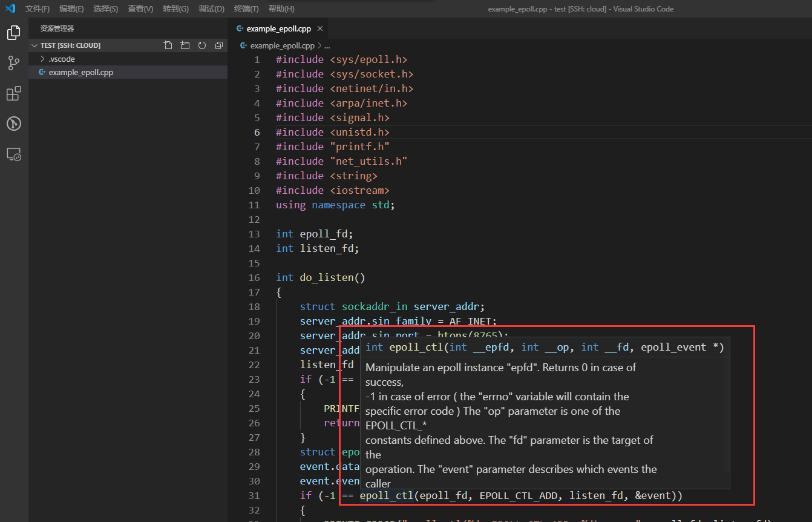The image size is (812, 522).
Task: Collapse the TEST [SSH: CLOUD] workspace folder
Action: pyautogui.click(x=34, y=45)
